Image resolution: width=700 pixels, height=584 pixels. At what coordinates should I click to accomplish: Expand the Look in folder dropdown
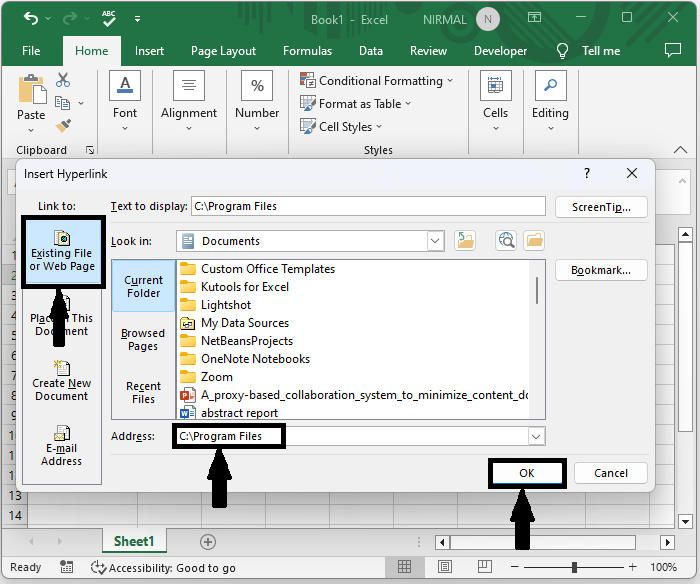[x=435, y=241]
